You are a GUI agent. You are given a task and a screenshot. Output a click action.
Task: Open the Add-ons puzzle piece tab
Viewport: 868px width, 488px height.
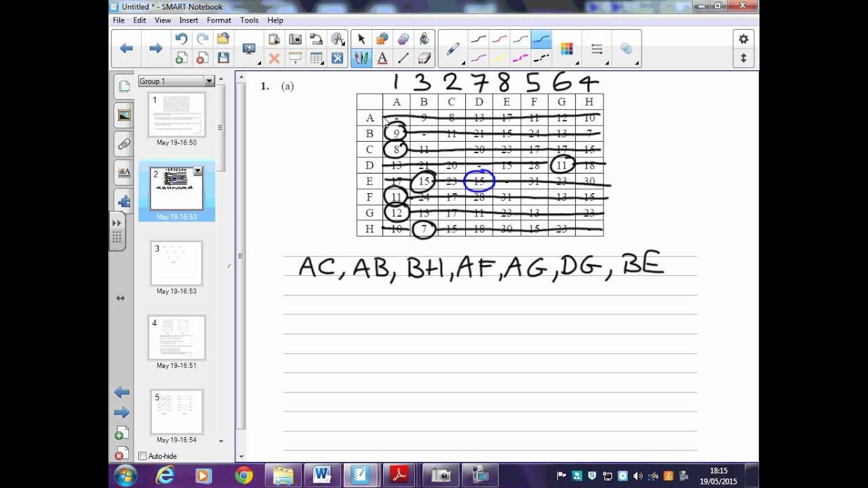(x=124, y=201)
